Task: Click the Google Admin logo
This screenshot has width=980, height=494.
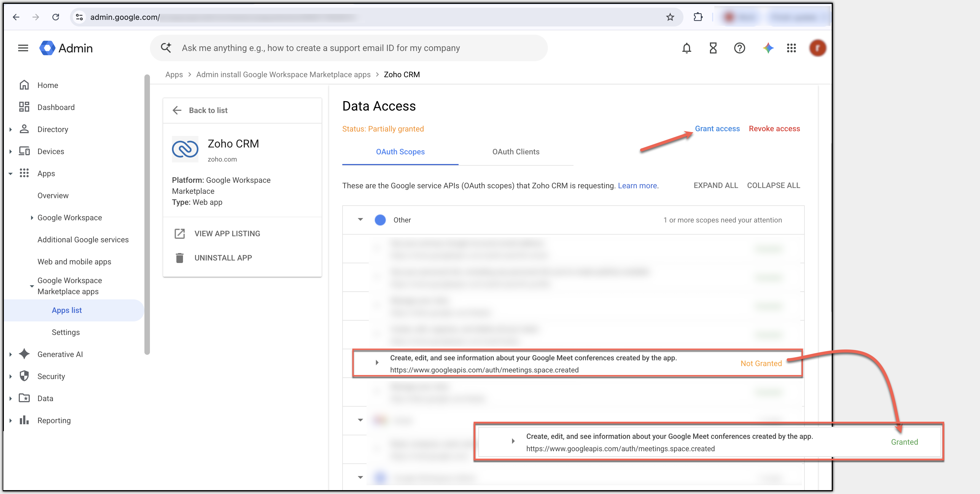Action: point(66,48)
